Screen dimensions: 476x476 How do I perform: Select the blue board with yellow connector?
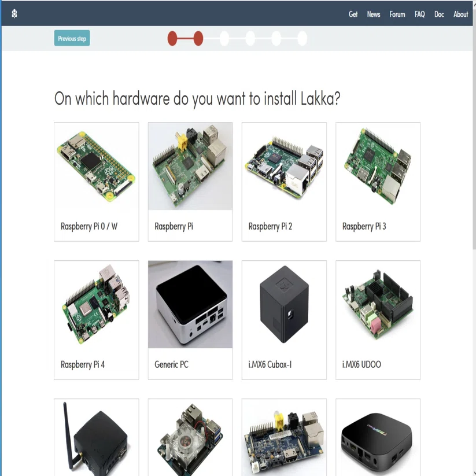(284, 437)
